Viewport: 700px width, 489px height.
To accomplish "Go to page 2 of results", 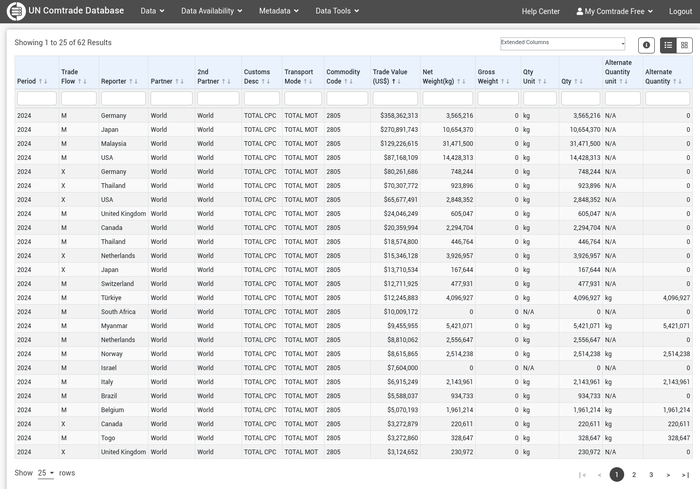I will (634, 475).
